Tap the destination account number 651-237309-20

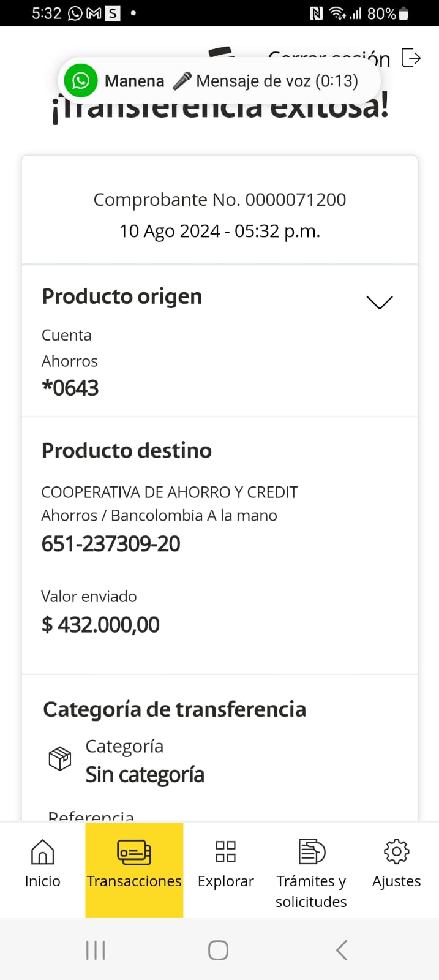tap(111, 544)
